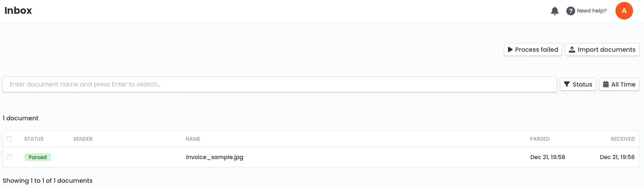Click the NAME column header

tap(193, 139)
